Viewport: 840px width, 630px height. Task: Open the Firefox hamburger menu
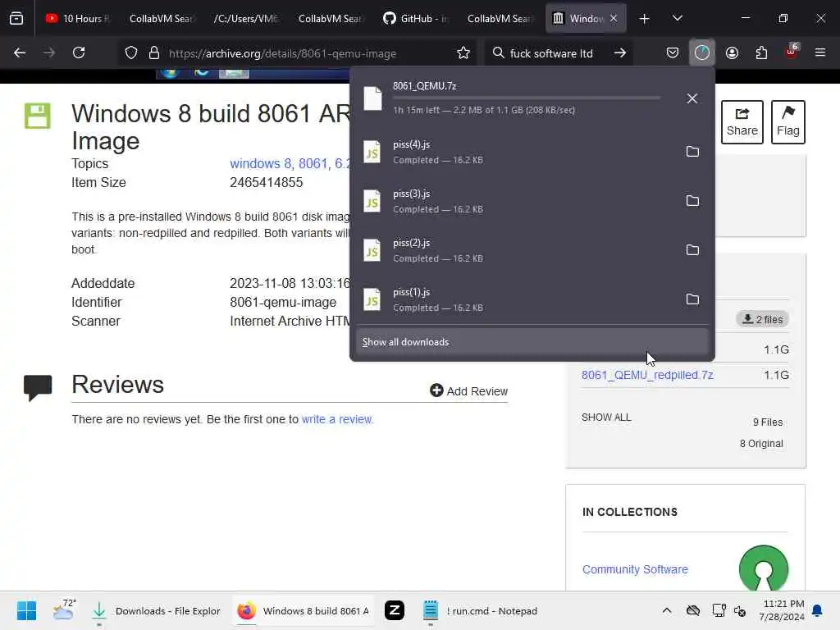click(x=820, y=53)
